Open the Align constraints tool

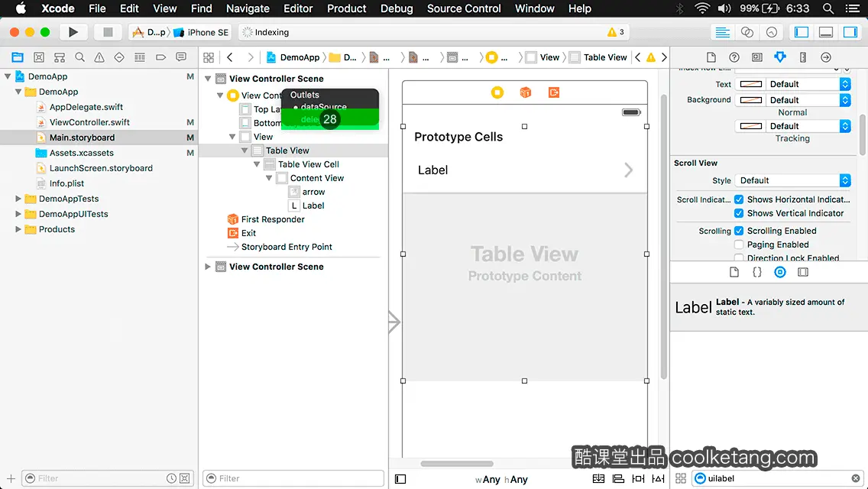[618, 478]
